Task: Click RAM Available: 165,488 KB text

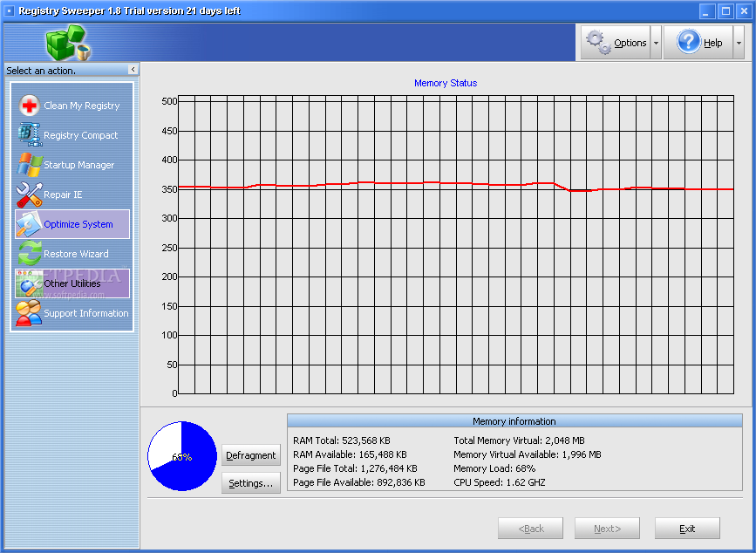Action: [x=350, y=454]
